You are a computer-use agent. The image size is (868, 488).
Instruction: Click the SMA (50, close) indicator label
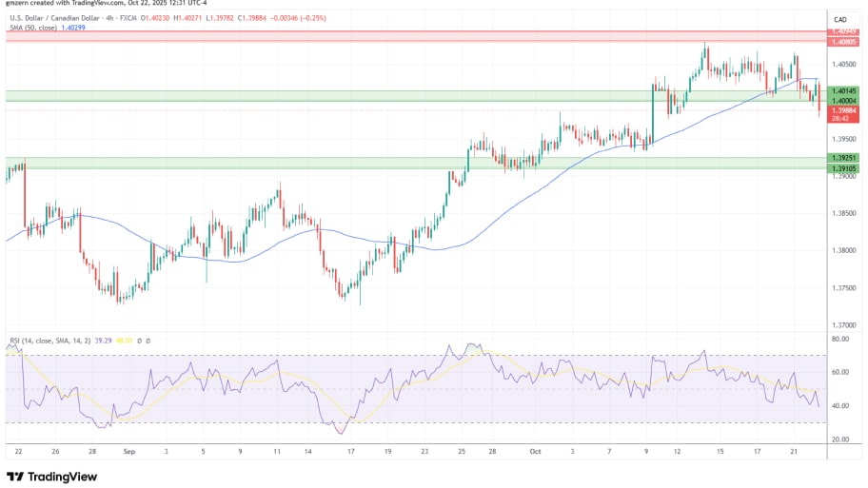tap(35, 29)
